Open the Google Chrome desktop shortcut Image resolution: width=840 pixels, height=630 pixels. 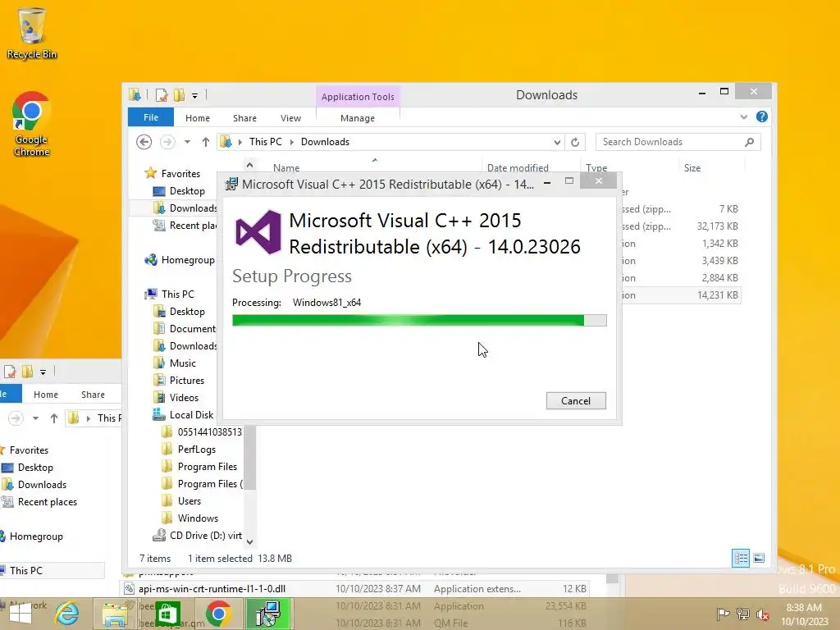pyautogui.click(x=32, y=125)
